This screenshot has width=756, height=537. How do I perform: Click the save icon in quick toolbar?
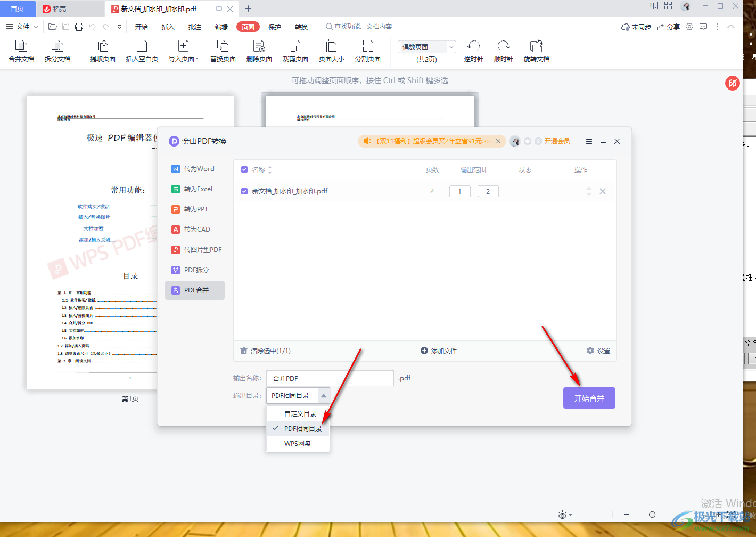[x=65, y=27]
